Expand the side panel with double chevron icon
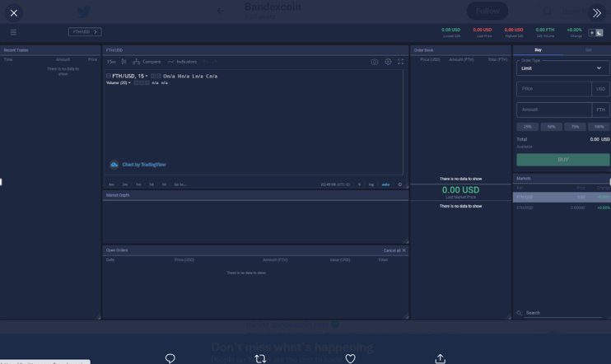611x364 pixels. coord(596,13)
